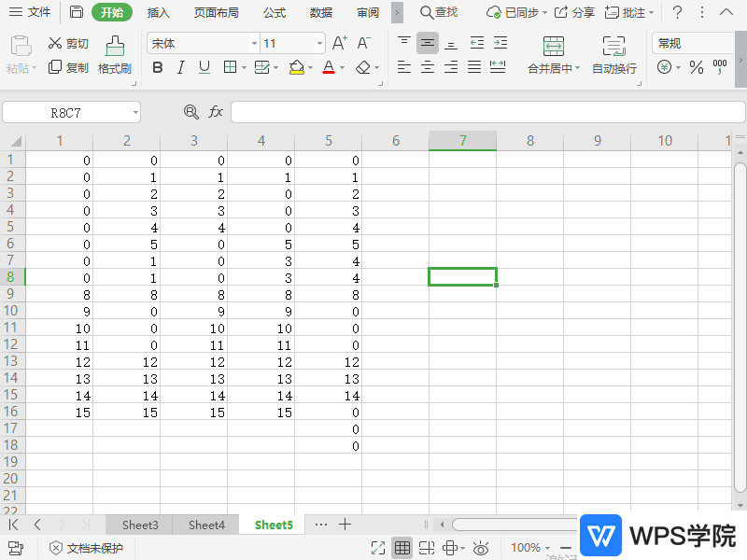
Task: Open the 数据 tab
Action: click(x=320, y=12)
